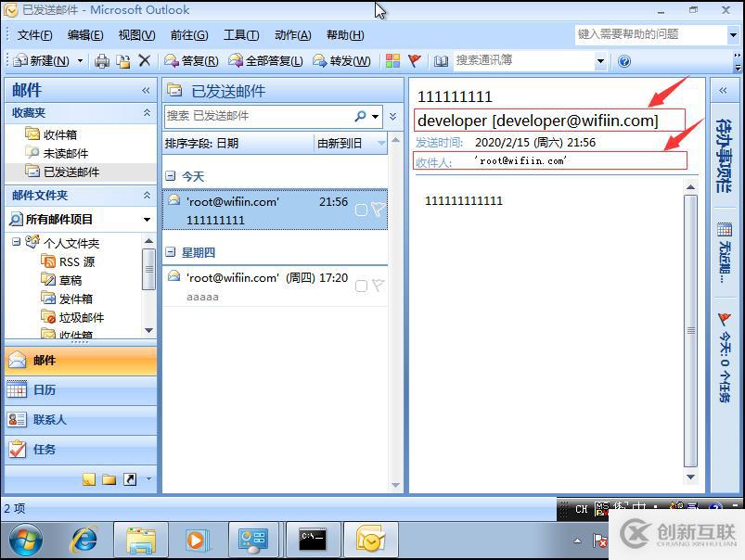This screenshot has width=745, height=560.
Task: Switch to the 联系人 module
Action: point(81,419)
